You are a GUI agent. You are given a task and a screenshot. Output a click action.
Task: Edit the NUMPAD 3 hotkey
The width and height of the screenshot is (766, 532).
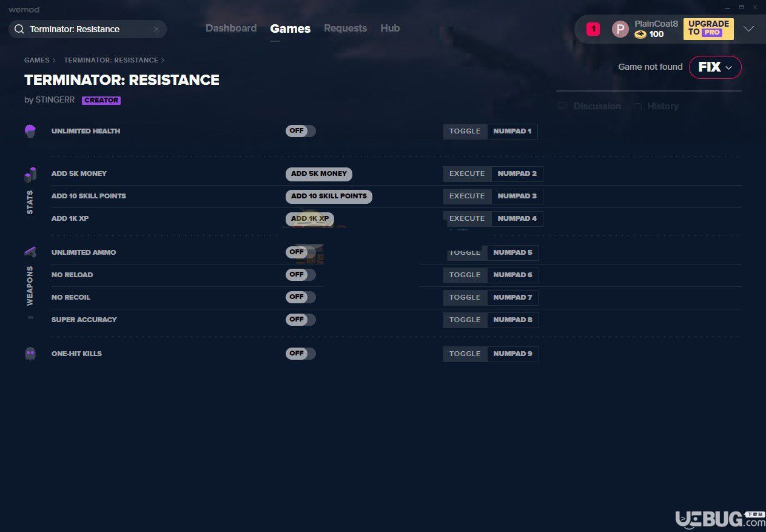tap(517, 197)
